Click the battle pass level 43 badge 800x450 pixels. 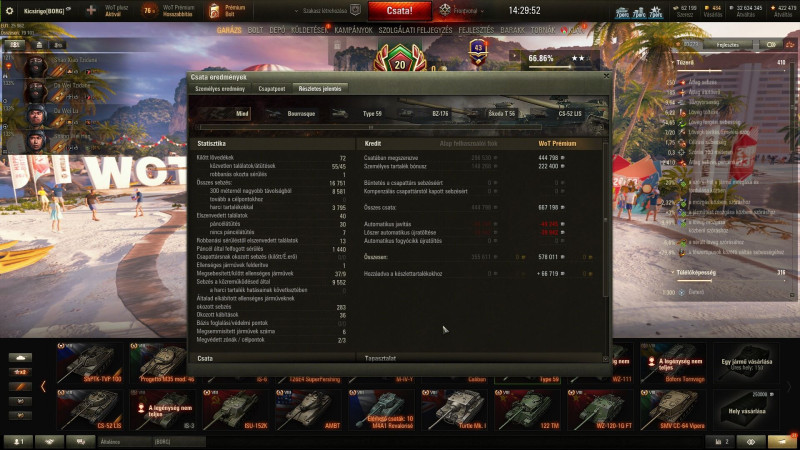[x=478, y=52]
